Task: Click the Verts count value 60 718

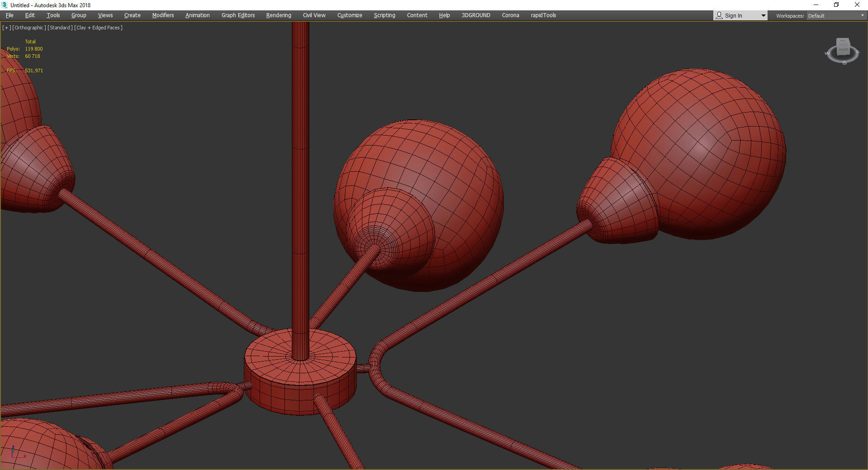Action: tap(33, 56)
